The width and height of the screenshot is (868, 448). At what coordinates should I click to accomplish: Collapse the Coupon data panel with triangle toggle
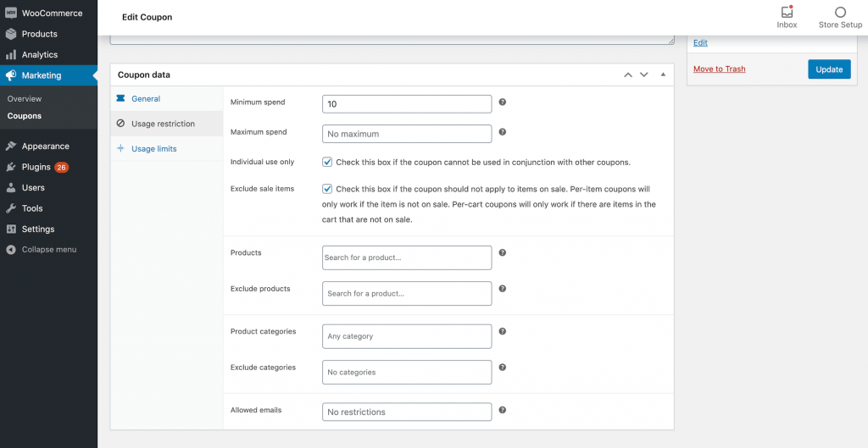tap(663, 75)
